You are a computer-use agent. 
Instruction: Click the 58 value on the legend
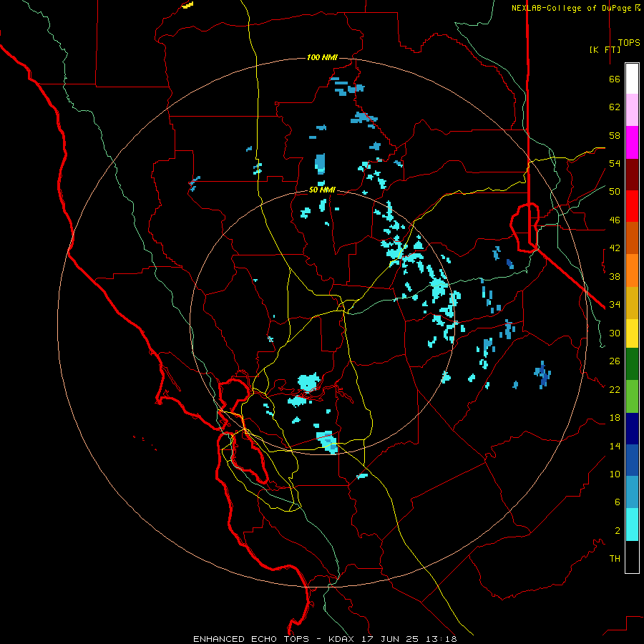(615, 135)
